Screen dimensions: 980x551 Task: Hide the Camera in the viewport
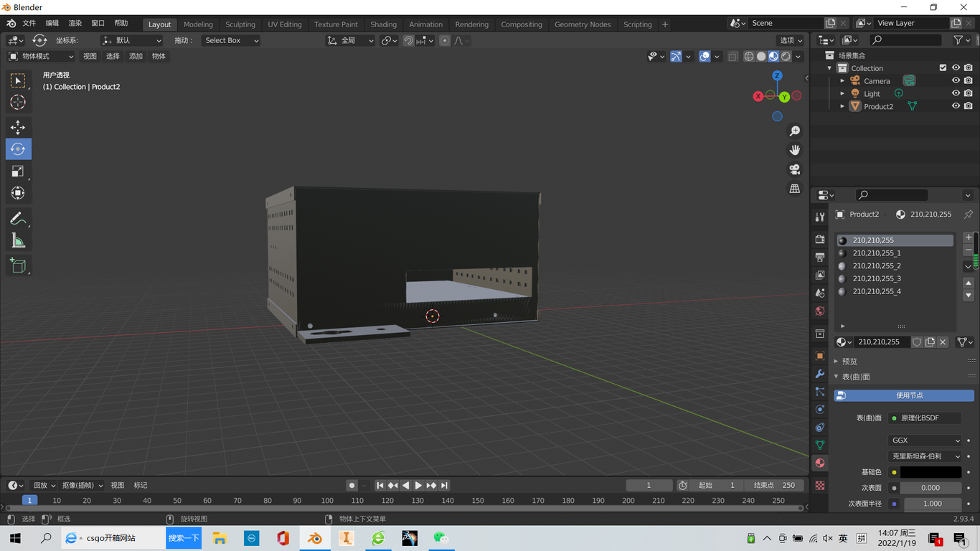tap(956, 81)
